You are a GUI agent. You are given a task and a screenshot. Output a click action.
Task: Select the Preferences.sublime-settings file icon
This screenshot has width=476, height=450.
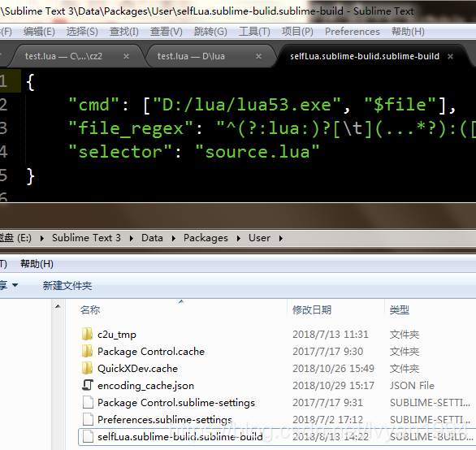[88, 419]
